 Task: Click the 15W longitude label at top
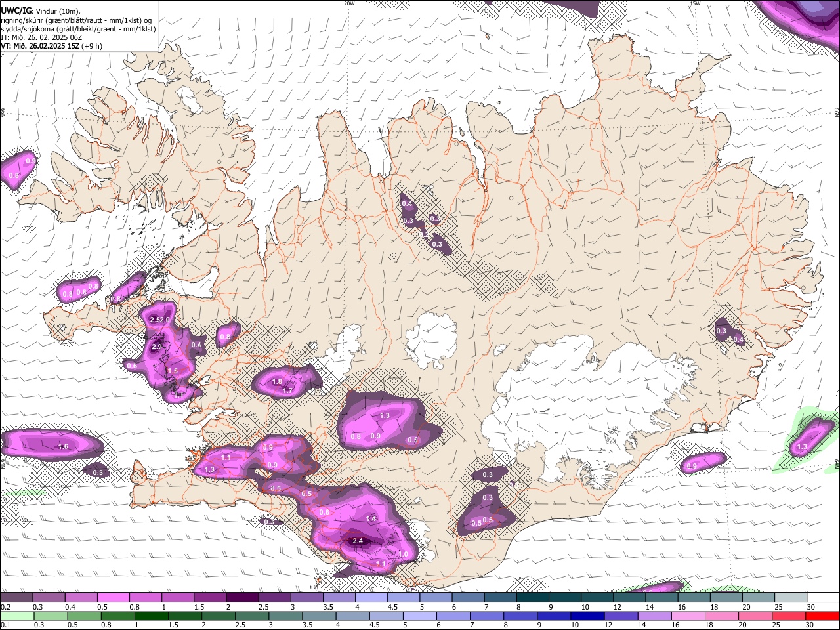coord(695,3)
